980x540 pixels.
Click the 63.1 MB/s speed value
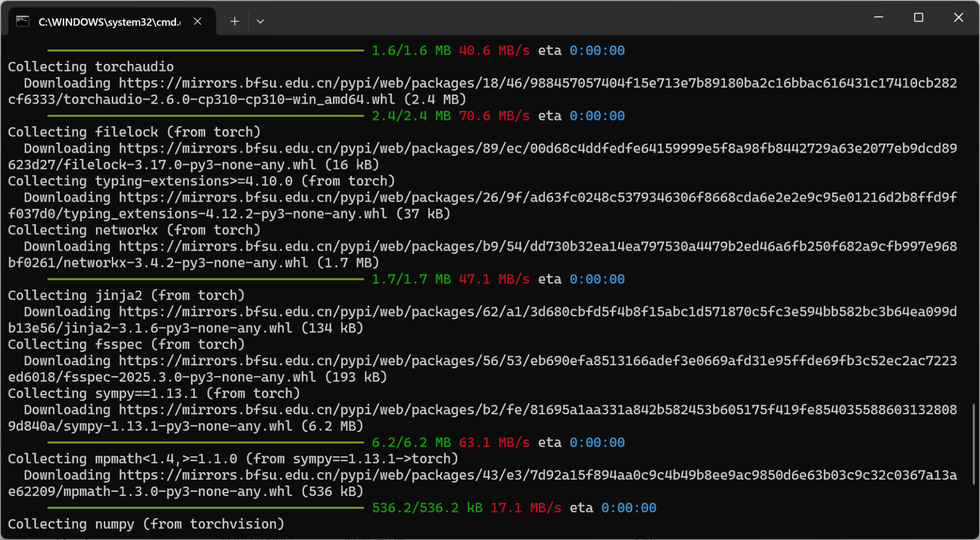point(494,443)
